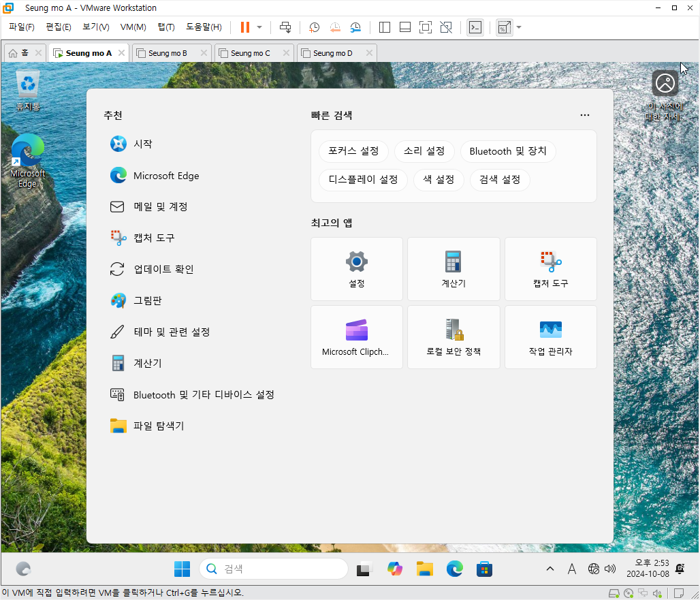Open the 보기(V) menu
700x600 pixels.
[95, 27]
